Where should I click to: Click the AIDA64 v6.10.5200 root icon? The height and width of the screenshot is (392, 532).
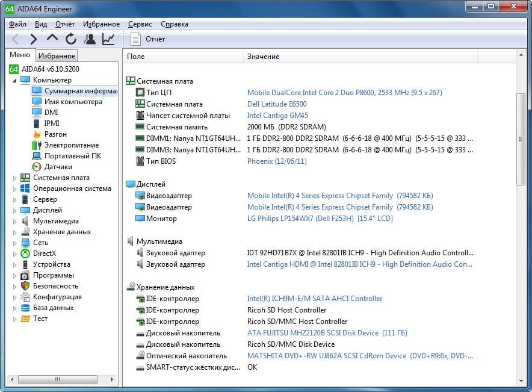pos(14,69)
